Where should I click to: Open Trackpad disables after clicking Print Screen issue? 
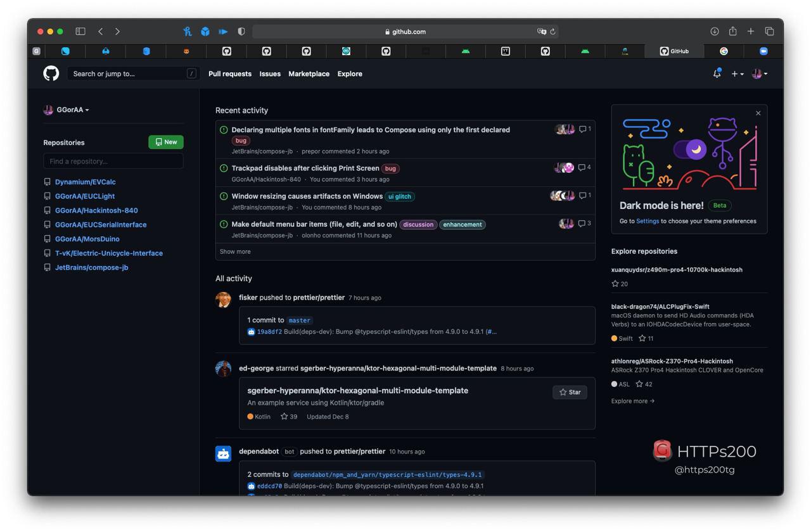pyautogui.click(x=305, y=168)
